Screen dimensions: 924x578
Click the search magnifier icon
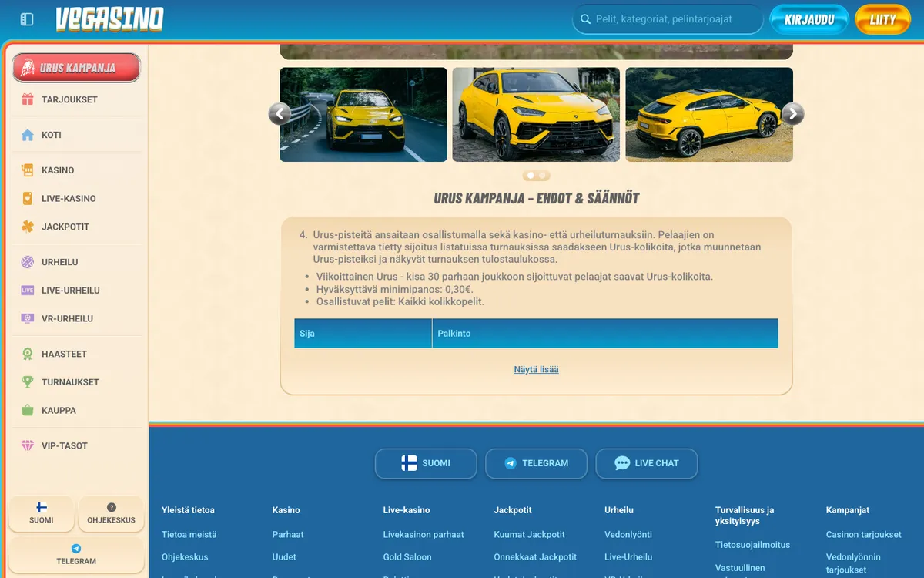pyautogui.click(x=585, y=19)
